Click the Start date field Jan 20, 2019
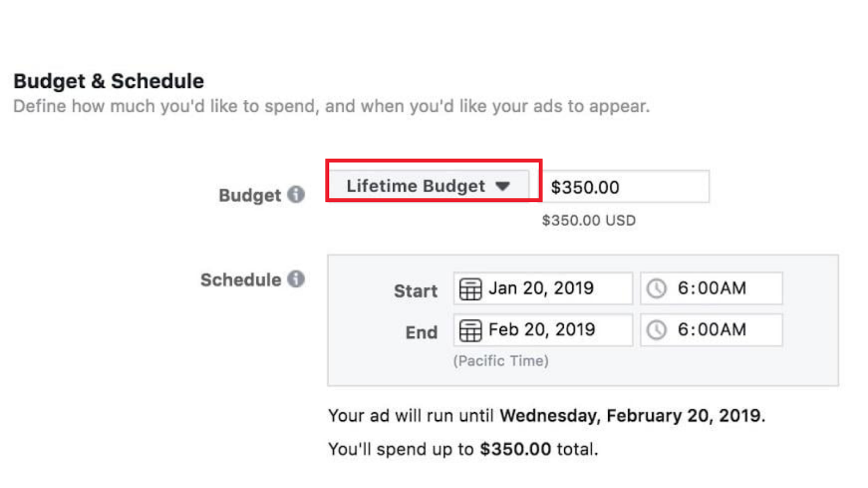 point(542,288)
